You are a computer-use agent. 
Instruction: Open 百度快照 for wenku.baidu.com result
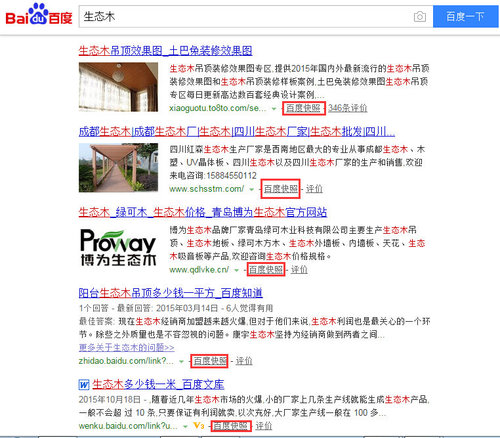[230, 426]
